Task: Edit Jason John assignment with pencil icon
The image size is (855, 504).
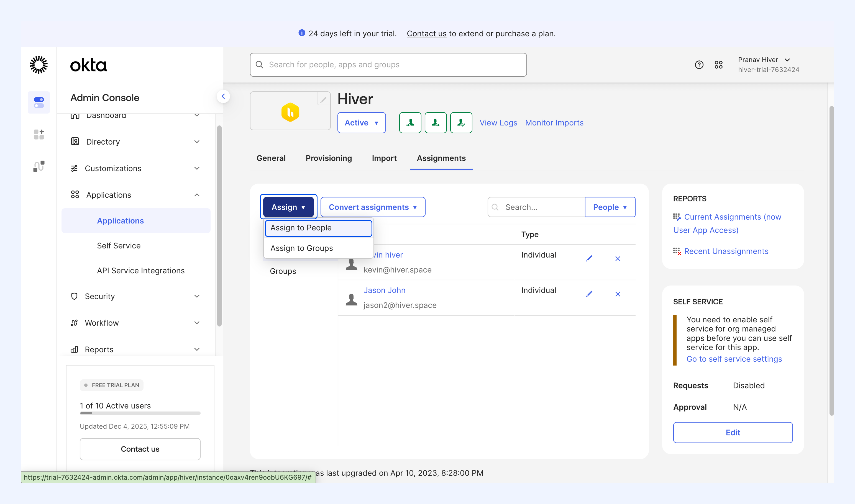Action: click(x=589, y=294)
